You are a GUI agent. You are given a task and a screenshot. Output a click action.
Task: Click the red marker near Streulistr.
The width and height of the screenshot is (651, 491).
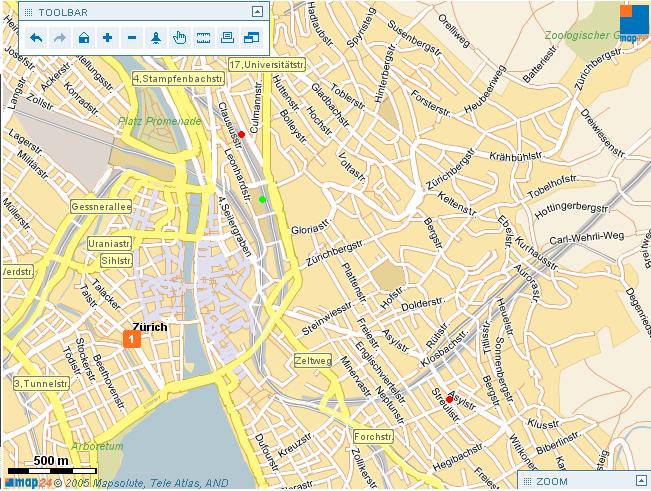449,399
